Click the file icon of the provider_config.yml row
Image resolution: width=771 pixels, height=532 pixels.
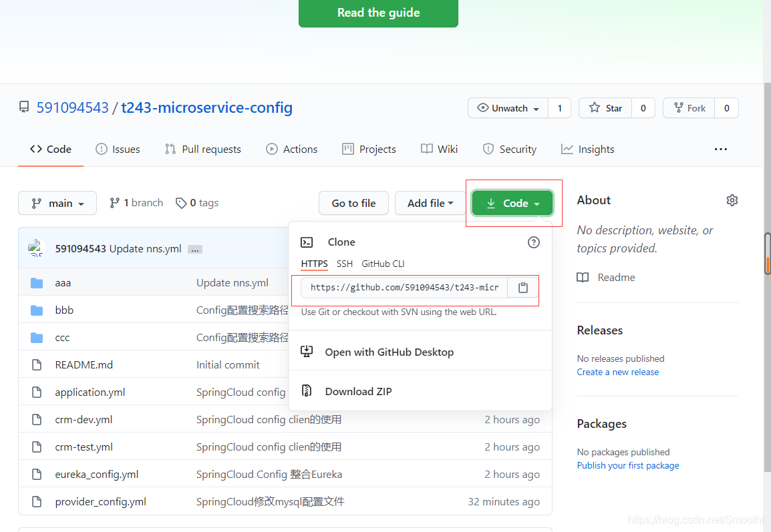36,501
